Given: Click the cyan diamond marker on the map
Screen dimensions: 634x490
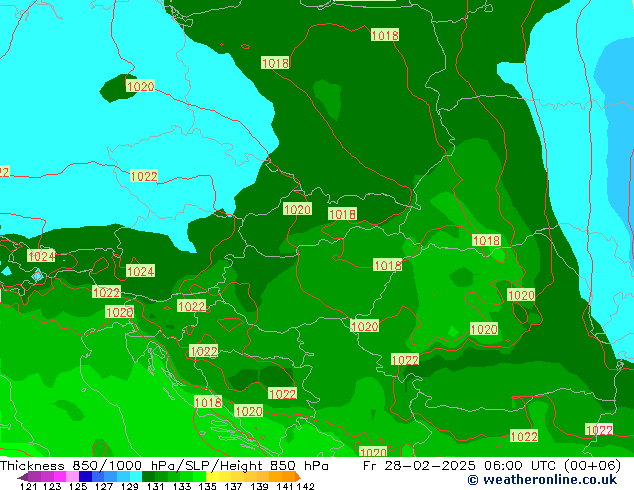Looking at the screenshot, I should [x=37, y=276].
